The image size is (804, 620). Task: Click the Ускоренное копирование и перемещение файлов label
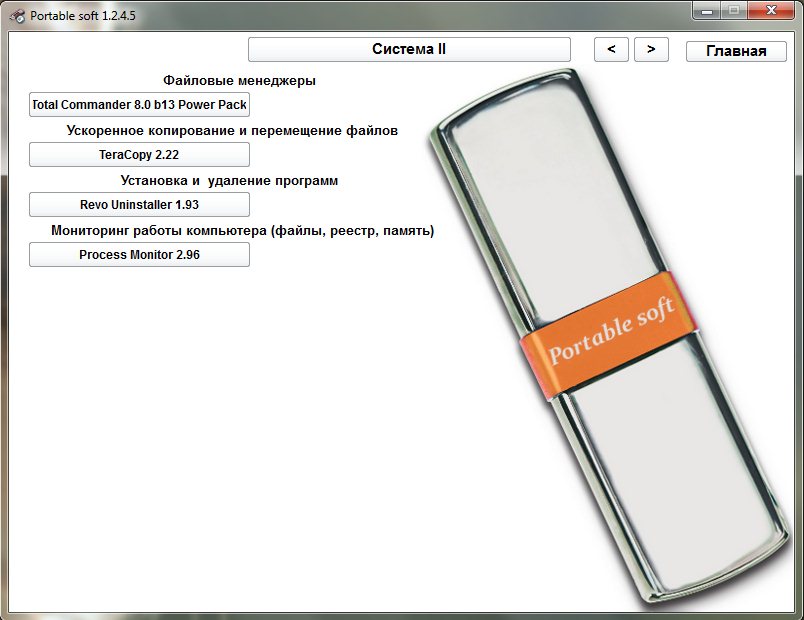pos(232,130)
